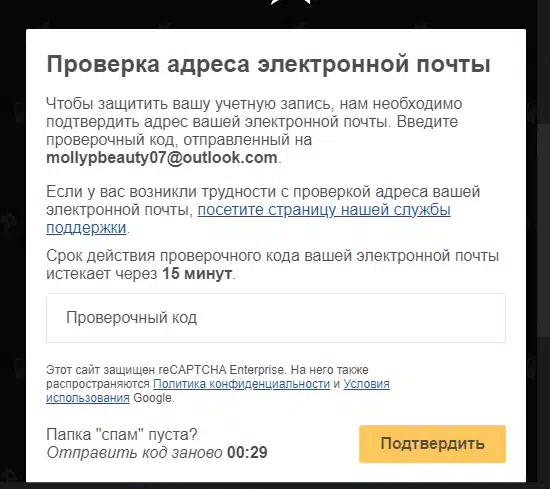Click the underlined word использования
The height and width of the screenshot is (489, 550).
click(88, 398)
